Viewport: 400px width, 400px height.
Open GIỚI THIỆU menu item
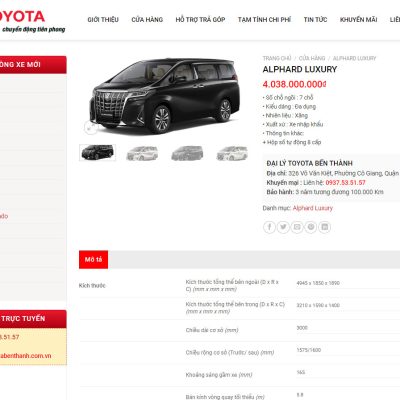(103, 20)
